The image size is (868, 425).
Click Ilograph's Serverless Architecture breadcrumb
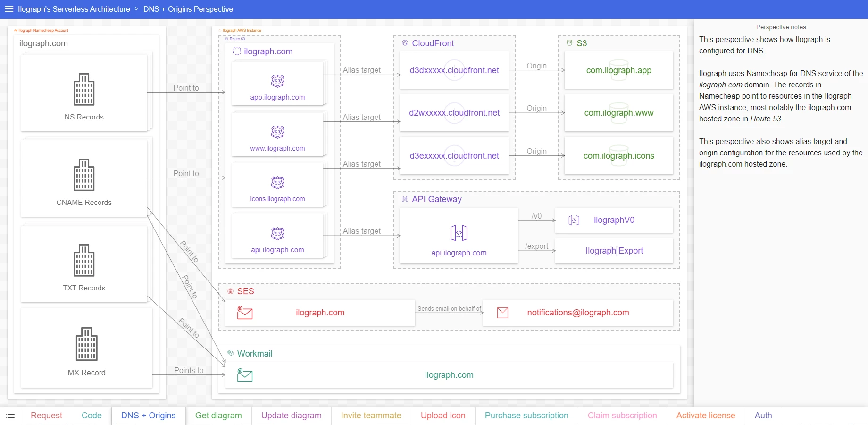click(x=74, y=9)
